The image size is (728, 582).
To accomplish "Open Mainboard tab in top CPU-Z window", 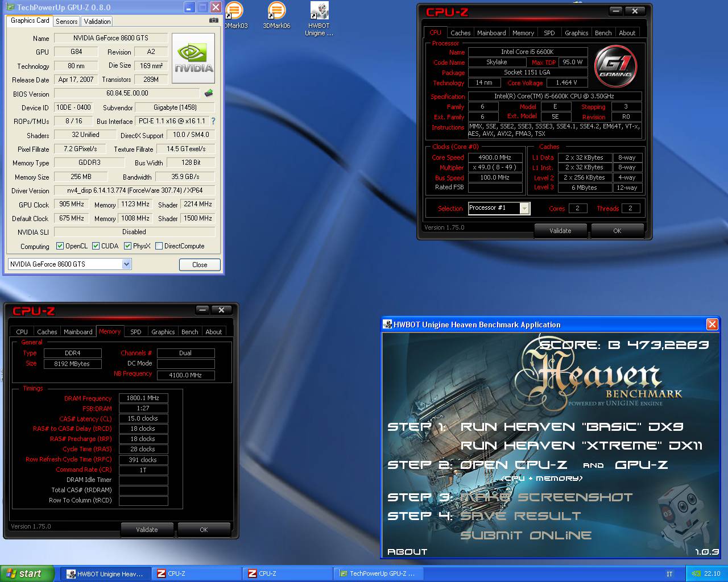I will click(x=491, y=33).
